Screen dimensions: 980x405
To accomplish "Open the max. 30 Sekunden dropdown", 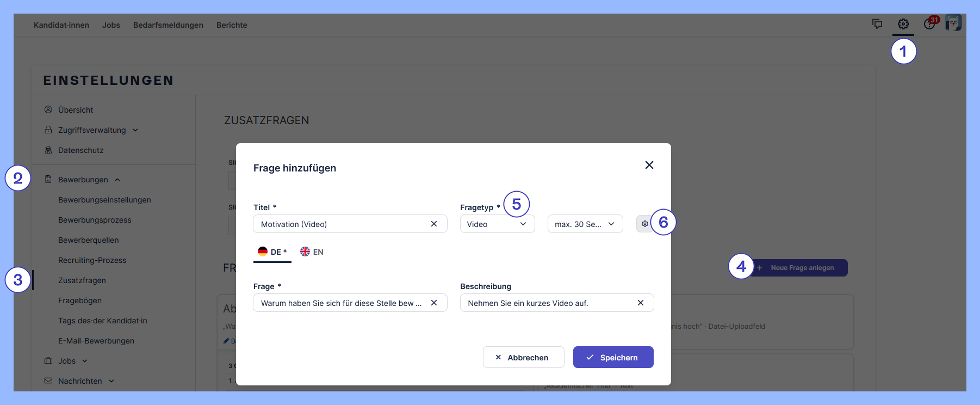I will (585, 224).
